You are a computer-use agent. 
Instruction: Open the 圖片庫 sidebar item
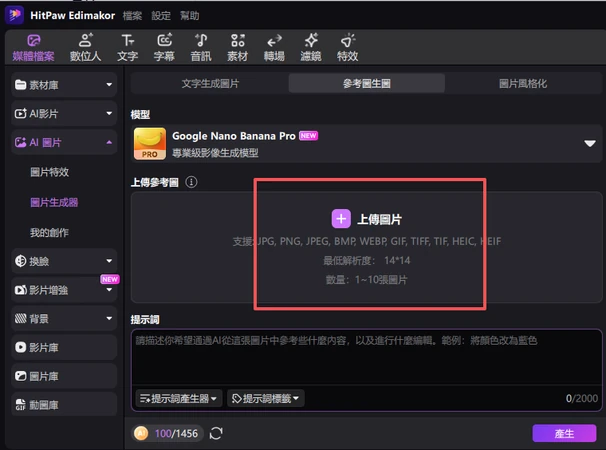click(x=64, y=376)
